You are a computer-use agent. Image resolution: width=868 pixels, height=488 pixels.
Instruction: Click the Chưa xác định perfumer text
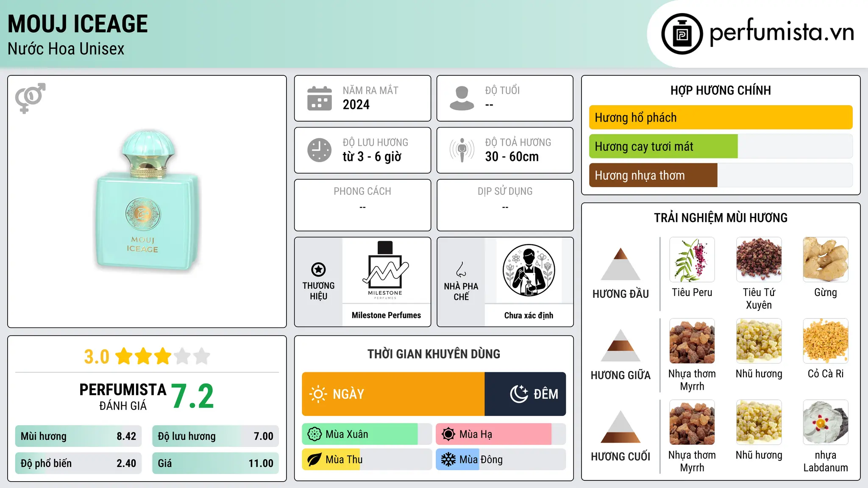coord(529,315)
